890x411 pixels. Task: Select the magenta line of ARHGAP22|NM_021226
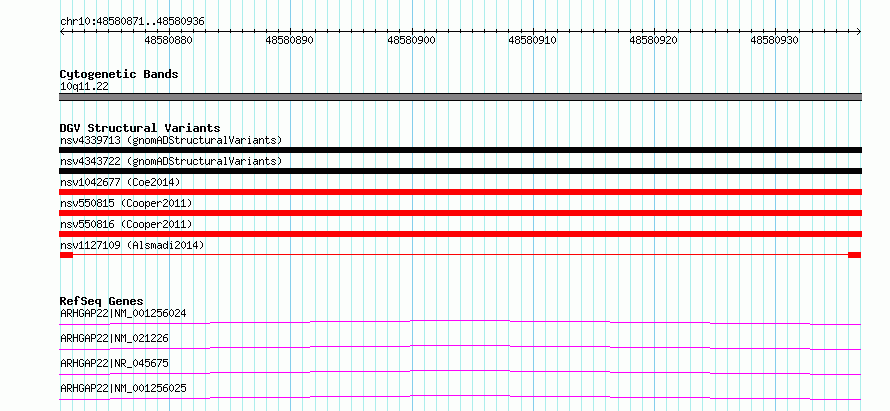pyautogui.click(x=460, y=347)
